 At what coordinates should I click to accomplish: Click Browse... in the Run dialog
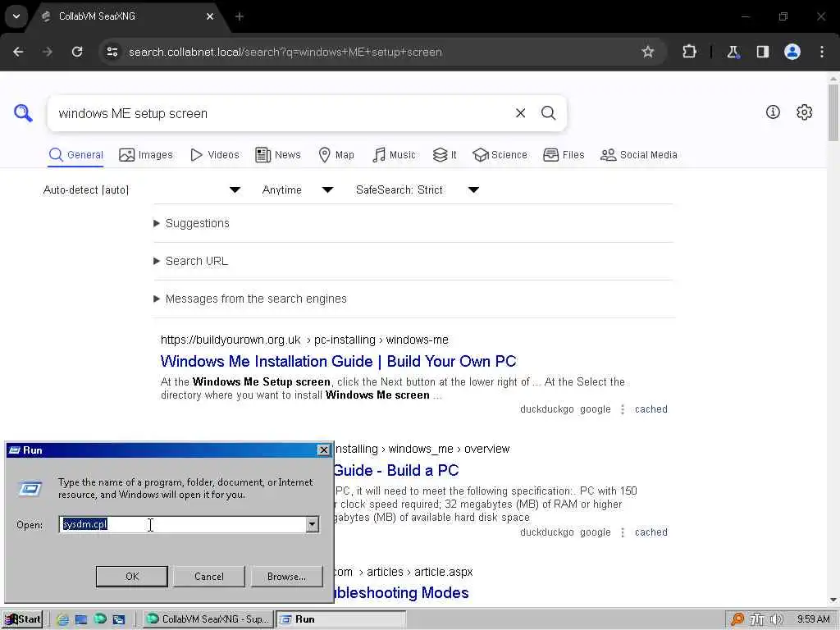286,577
